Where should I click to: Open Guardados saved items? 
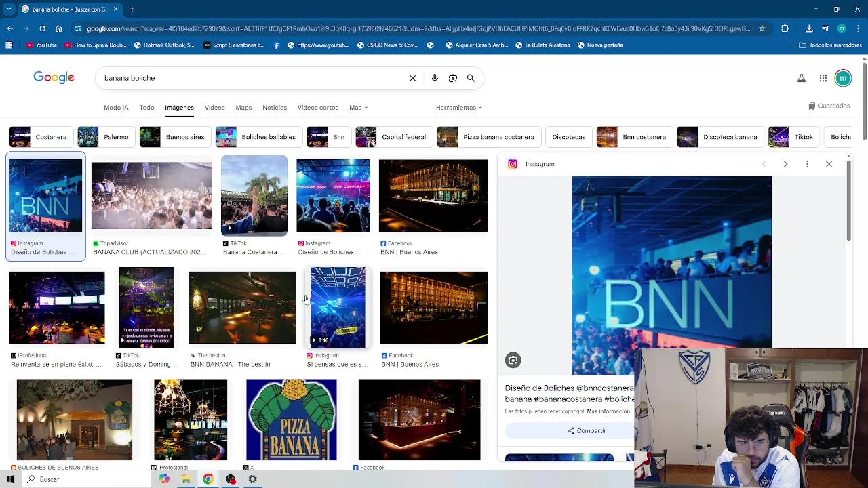coord(829,106)
